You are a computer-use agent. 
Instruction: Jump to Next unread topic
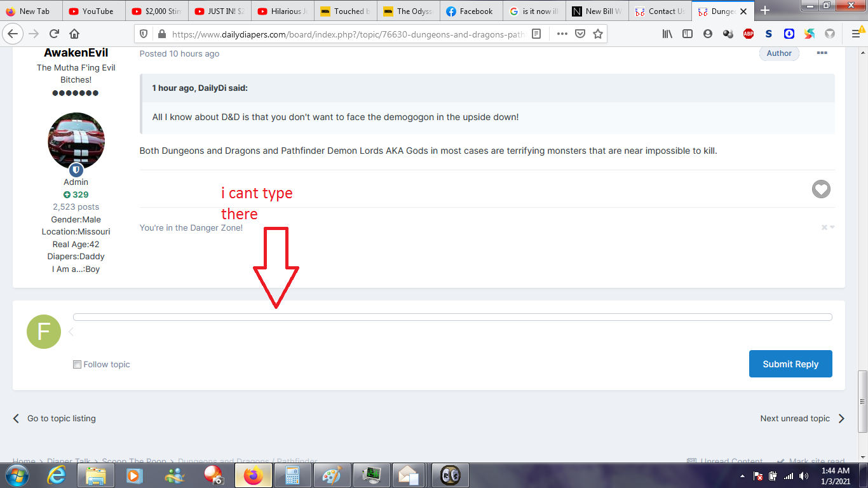click(x=803, y=418)
